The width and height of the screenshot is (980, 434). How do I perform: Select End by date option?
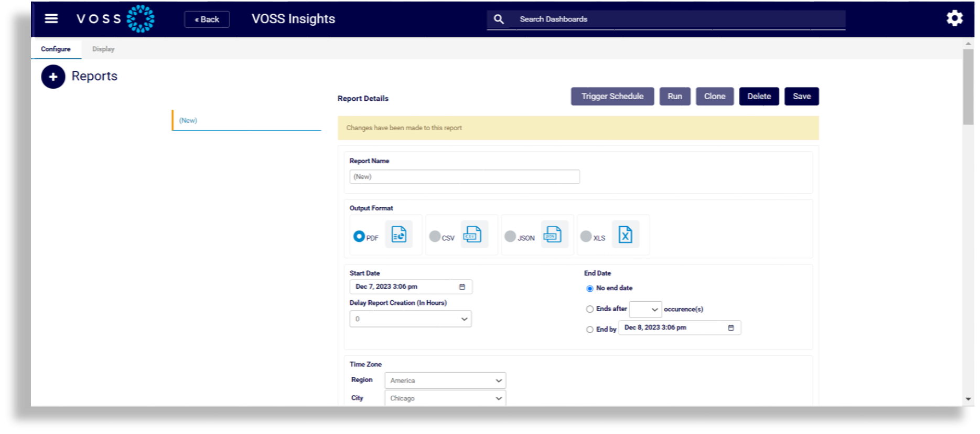(590, 330)
